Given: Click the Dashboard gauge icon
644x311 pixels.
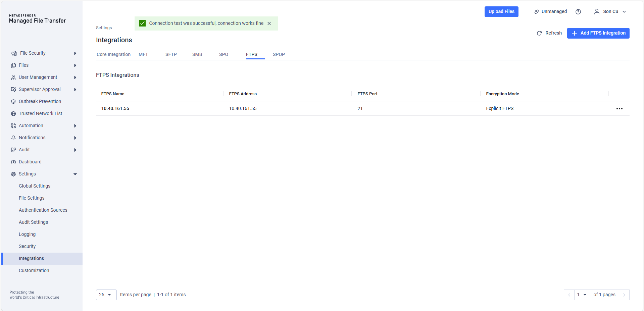Looking at the screenshot, I should click(13, 162).
